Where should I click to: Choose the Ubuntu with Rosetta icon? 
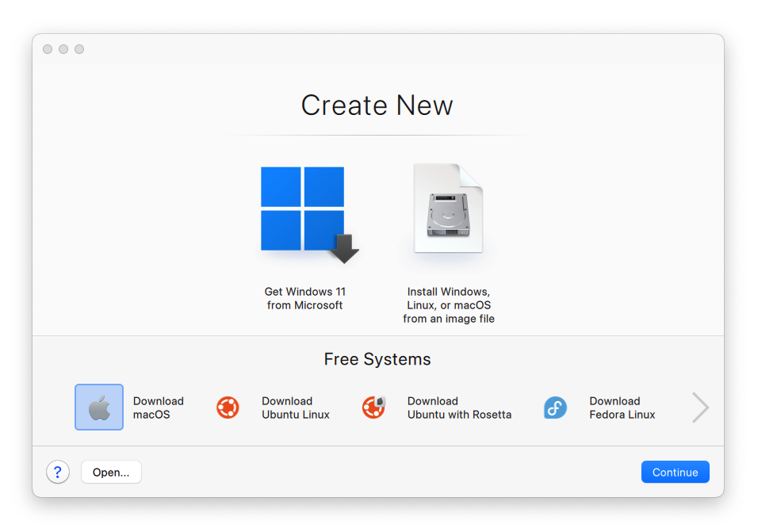373,408
